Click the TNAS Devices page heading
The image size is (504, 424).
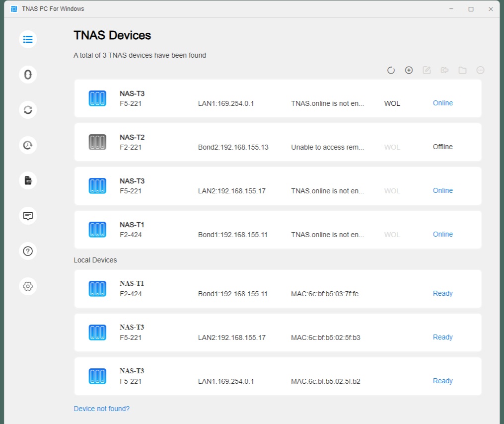pos(112,35)
